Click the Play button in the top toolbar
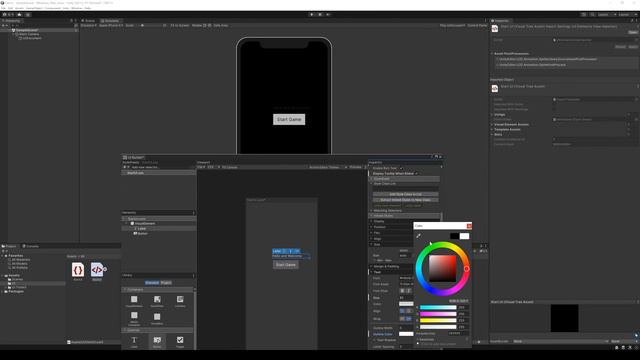 312,14
